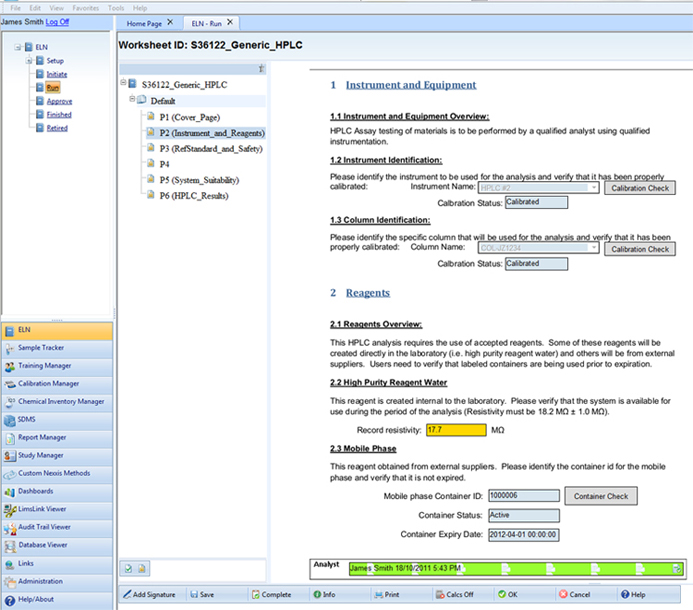The image size is (693, 610).
Task: Cancel the worksheet changes
Action: coord(575,595)
